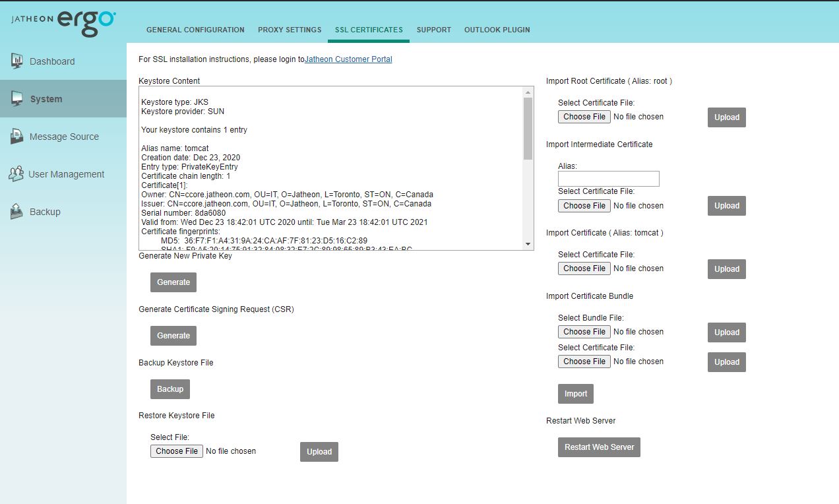839x504 pixels.
Task: Click the Backup keystore button
Action: tap(170, 389)
